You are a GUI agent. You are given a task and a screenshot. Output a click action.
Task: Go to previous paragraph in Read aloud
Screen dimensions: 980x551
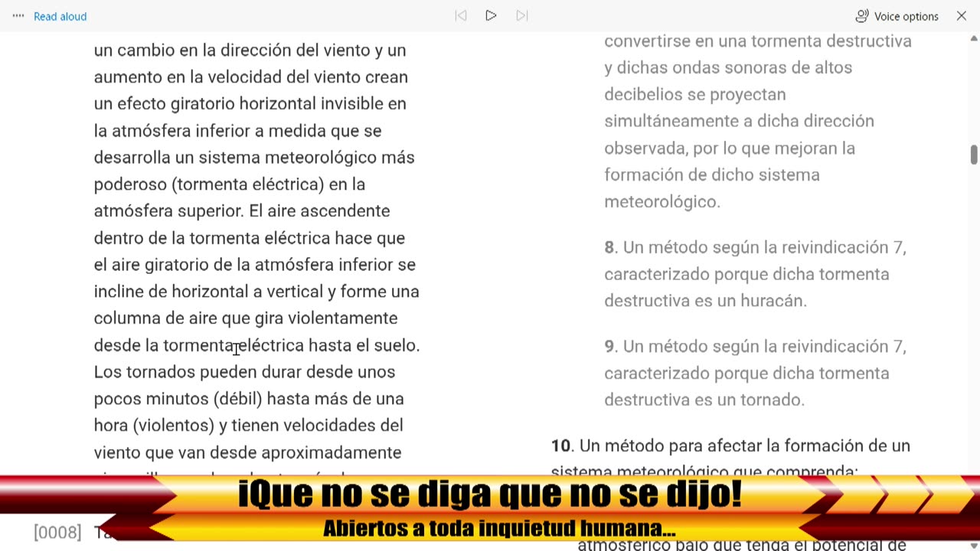pyautogui.click(x=460, y=15)
